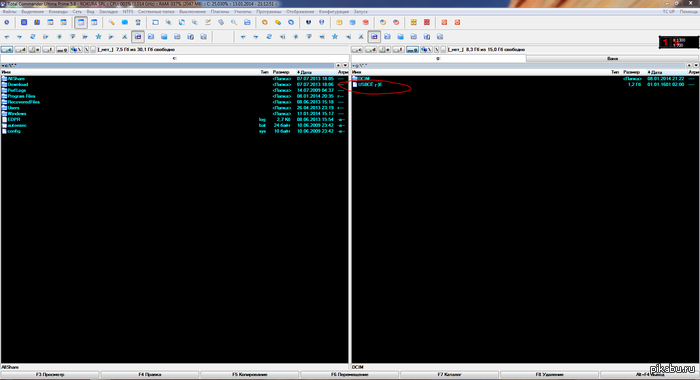Click the refresh icon in right-panel toolbar
Viewport: 700px width, 380px height.
point(269,37)
